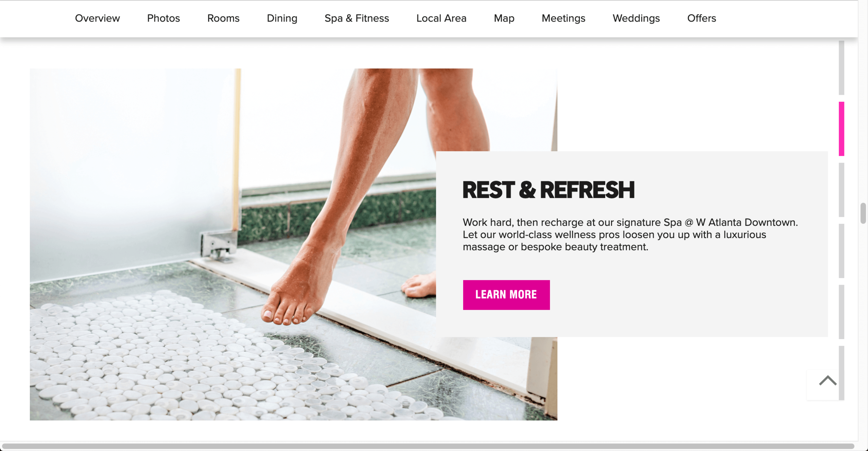Open the Overview tab
This screenshot has height=451, width=868.
tap(97, 18)
